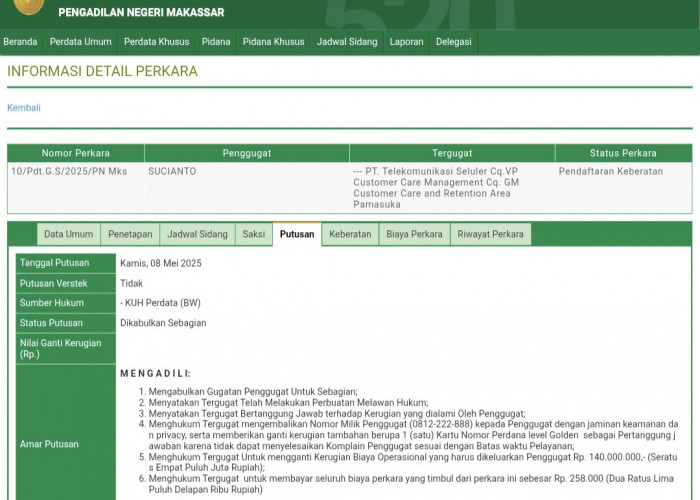
Task: Click verdict item about Perbuatan Melawan Hukum
Action: point(288,403)
